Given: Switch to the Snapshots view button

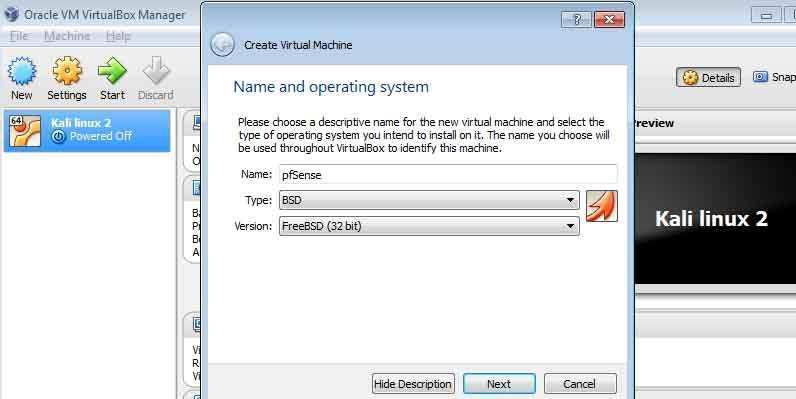Looking at the screenshot, I should point(774,77).
